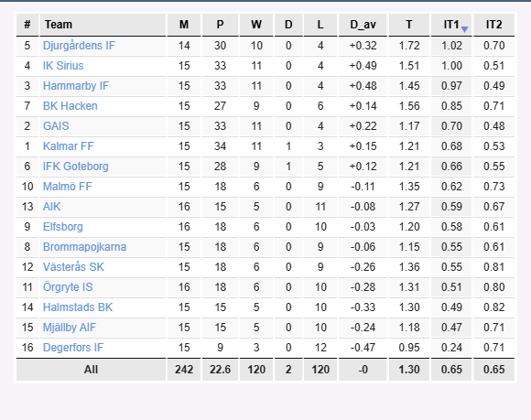Click the AIK team link
This screenshot has width=531, height=420.
51,207
